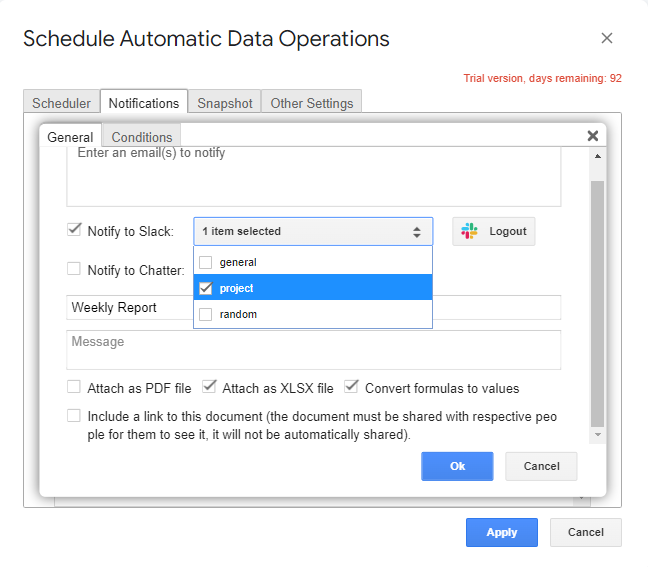
Task: Open the Snapshot tab
Action: 224,103
